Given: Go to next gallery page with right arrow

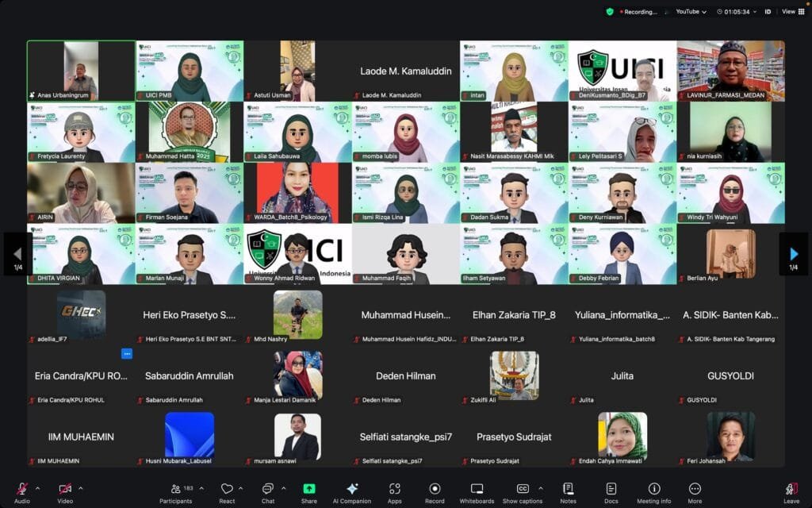Looking at the screenshot, I should [794, 254].
